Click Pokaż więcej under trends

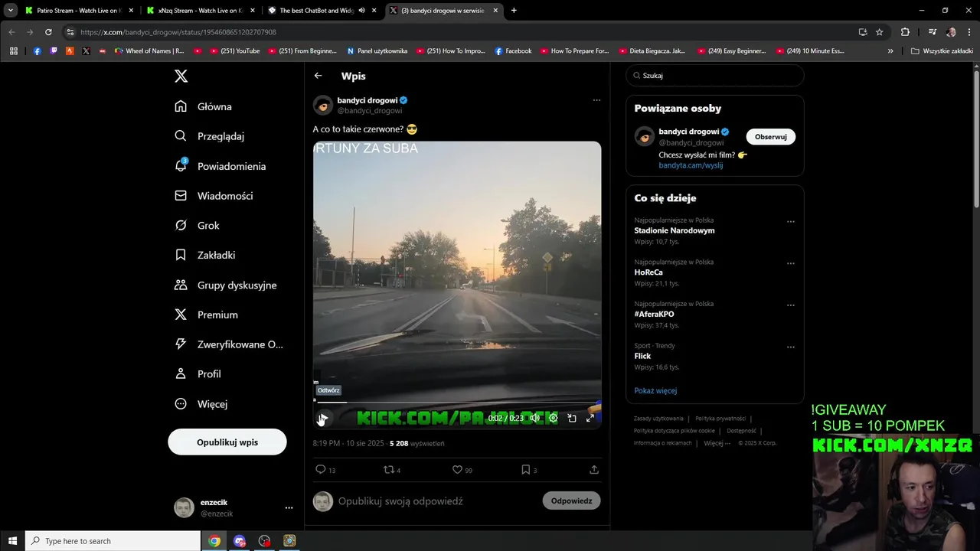click(655, 391)
